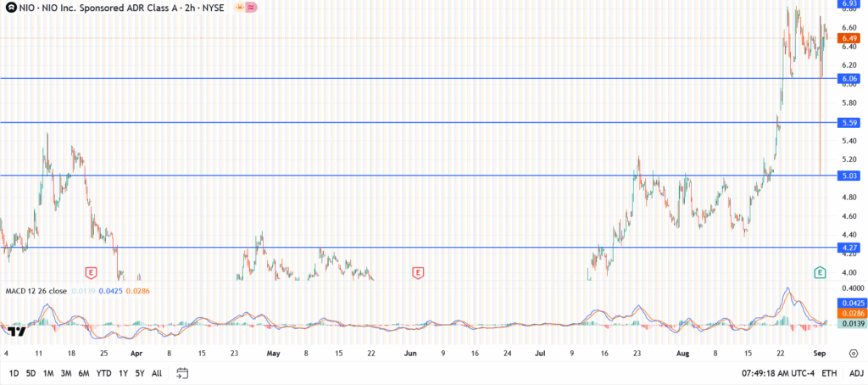Select the 5Y time range

[x=140, y=373]
